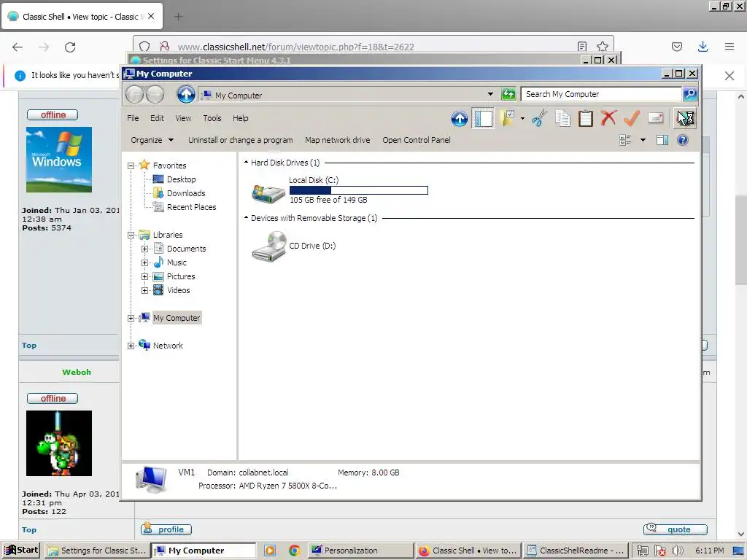
Task: Open the address bar history dropdown
Action: (x=490, y=94)
